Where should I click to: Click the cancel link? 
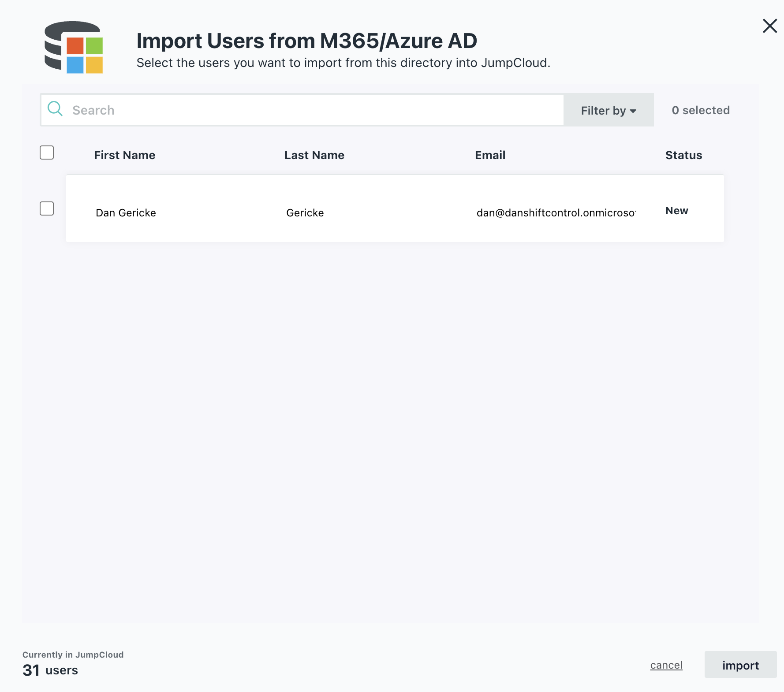tap(666, 665)
